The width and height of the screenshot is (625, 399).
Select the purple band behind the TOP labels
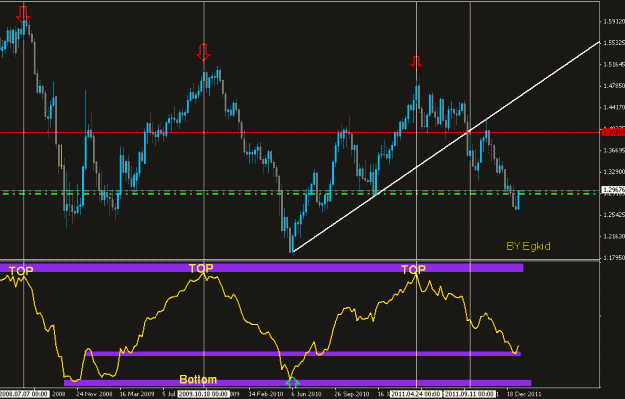click(x=261, y=267)
